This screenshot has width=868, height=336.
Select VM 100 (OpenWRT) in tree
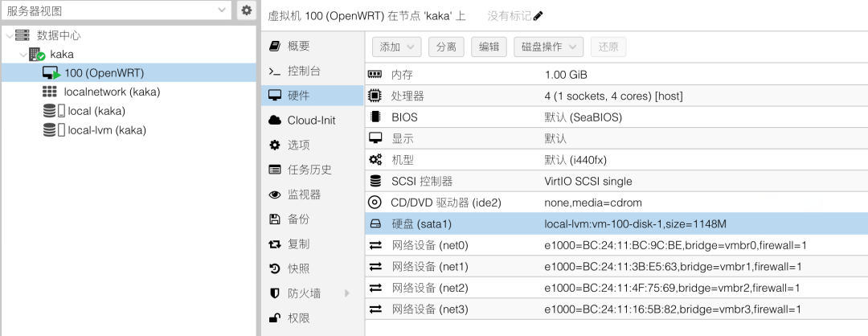pos(129,72)
